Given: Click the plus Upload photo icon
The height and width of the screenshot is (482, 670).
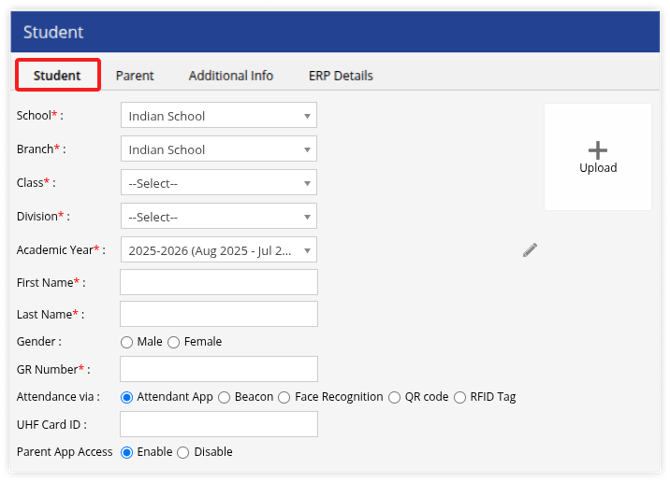Looking at the screenshot, I should tap(598, 156).
